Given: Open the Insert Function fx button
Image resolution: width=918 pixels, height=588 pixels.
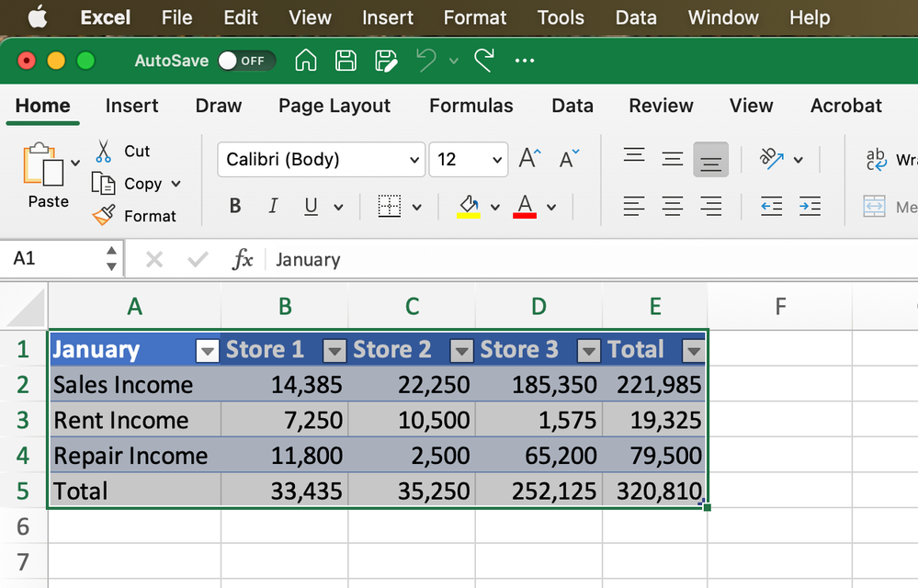Looking at the screenshot, I should point(243,258).
